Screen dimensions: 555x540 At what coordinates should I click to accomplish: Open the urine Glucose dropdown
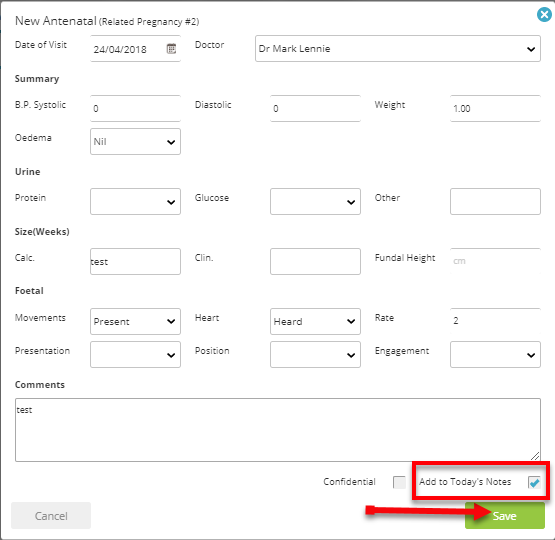point(315,201)
